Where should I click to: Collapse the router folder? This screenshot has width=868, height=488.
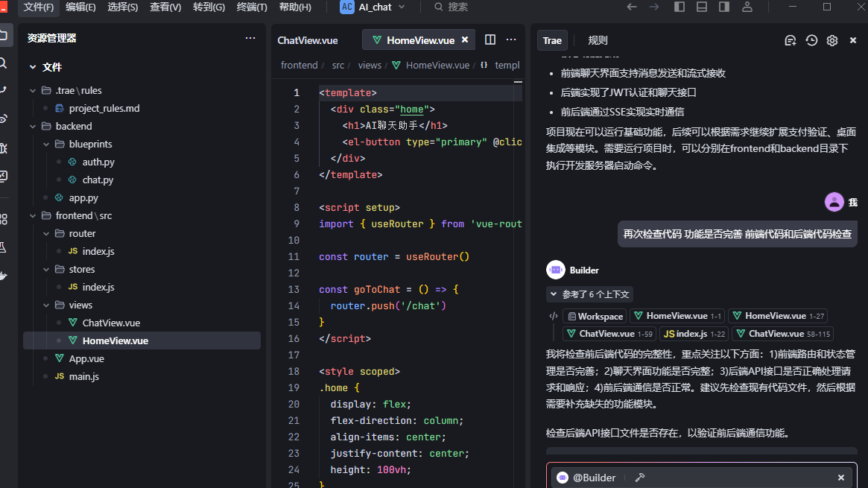(46, 233)
